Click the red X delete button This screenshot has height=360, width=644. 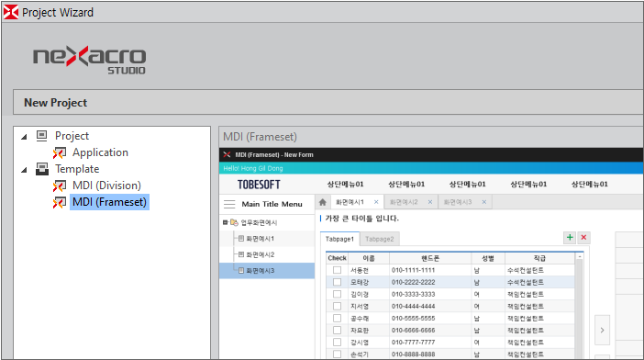pyautogui.click(x=583, y=237)
